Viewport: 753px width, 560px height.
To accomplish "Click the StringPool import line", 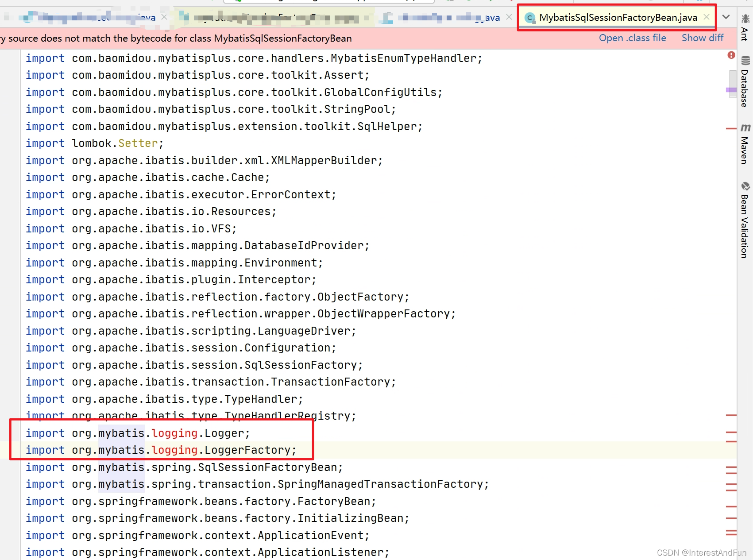I will pyautogui.click(x=211, y=109).
